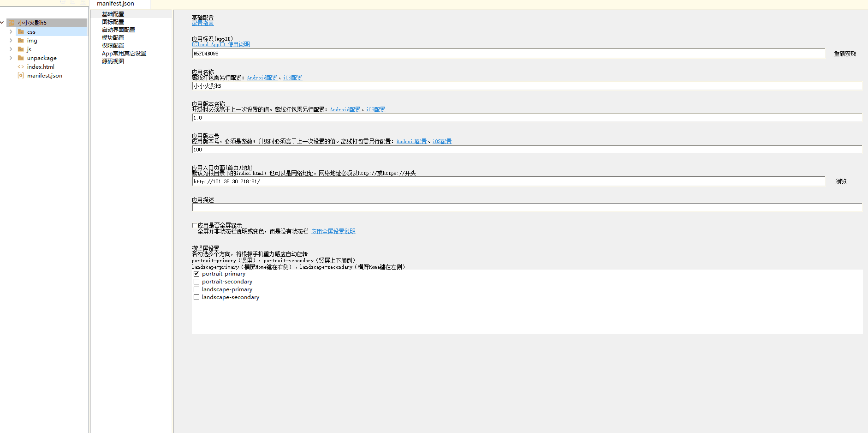Expand the css folder arrow

pyautogui.click(x=11, y=32)
